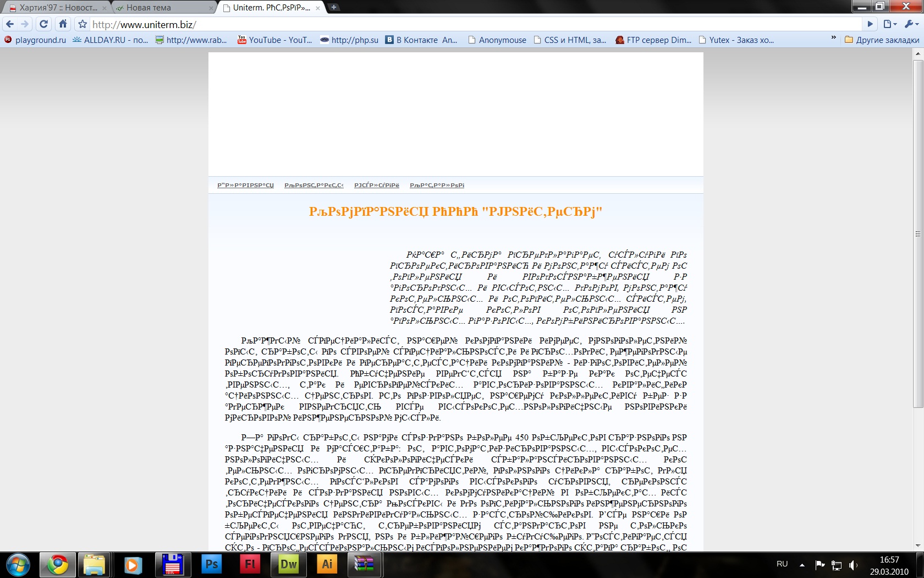Click the page scrollbar thumb
The image size is (924, 578).
[x=917, y=233]
